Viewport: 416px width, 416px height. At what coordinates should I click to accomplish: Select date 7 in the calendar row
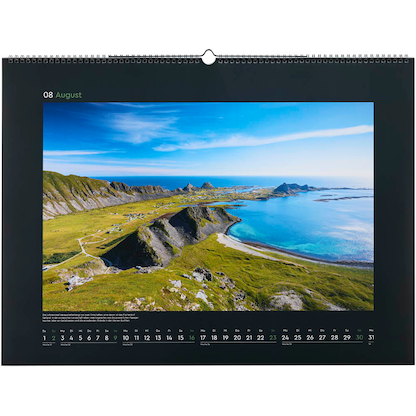98,338
